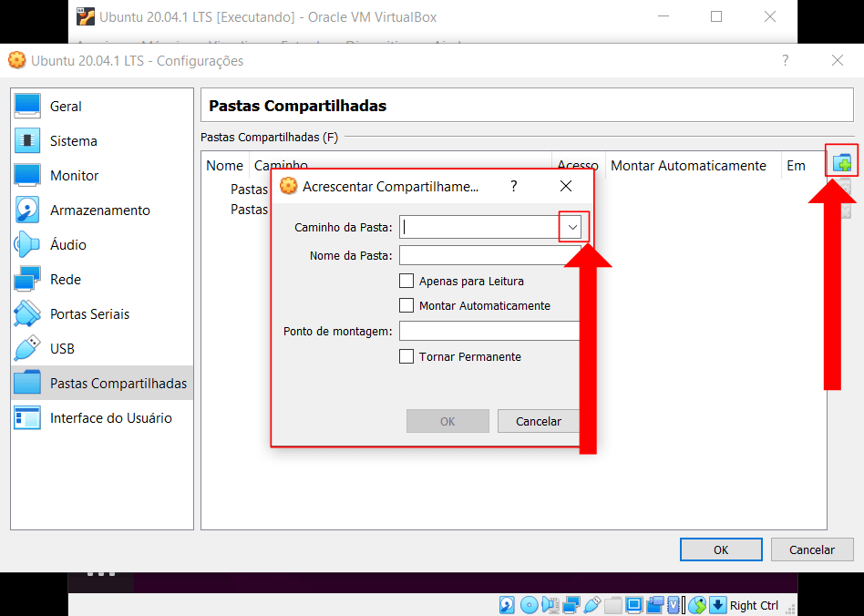864x616 pixels.
Task: Close the Configurações settings window
Action: 838,60
